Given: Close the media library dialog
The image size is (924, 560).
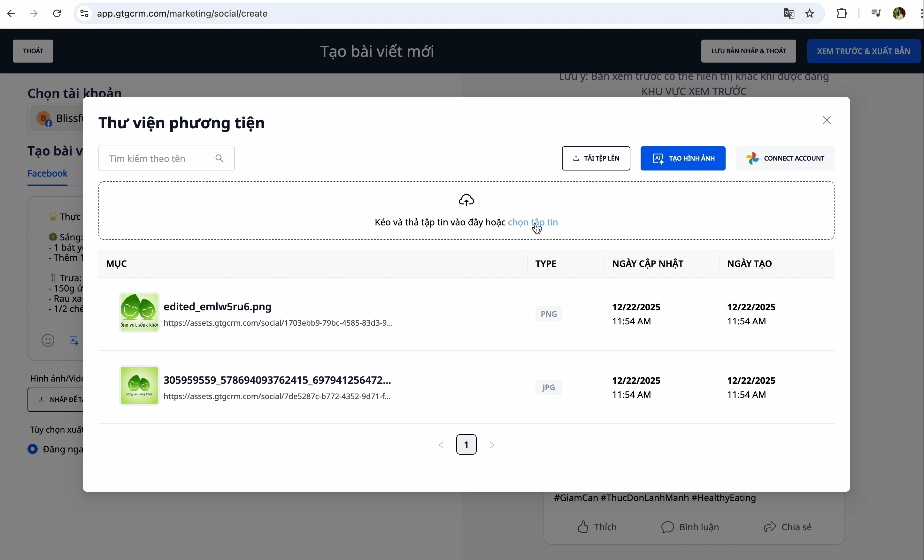Looking at the screenshot, I should (827, 120).
